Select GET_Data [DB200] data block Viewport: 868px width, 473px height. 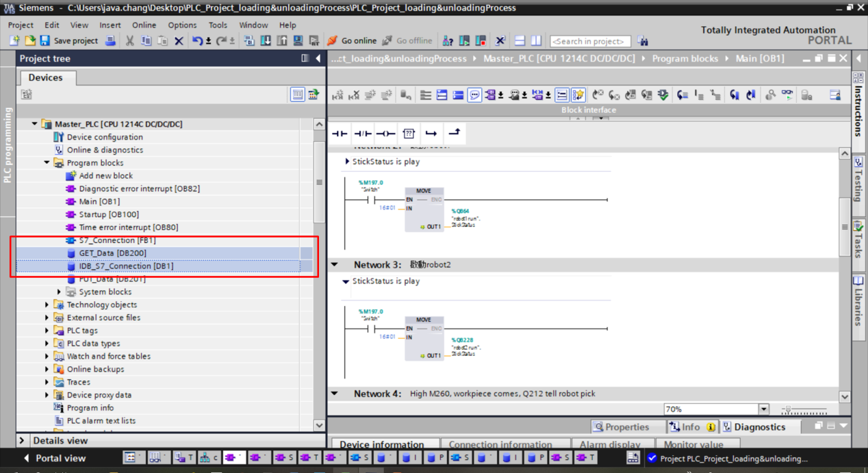tap(112, 253)
